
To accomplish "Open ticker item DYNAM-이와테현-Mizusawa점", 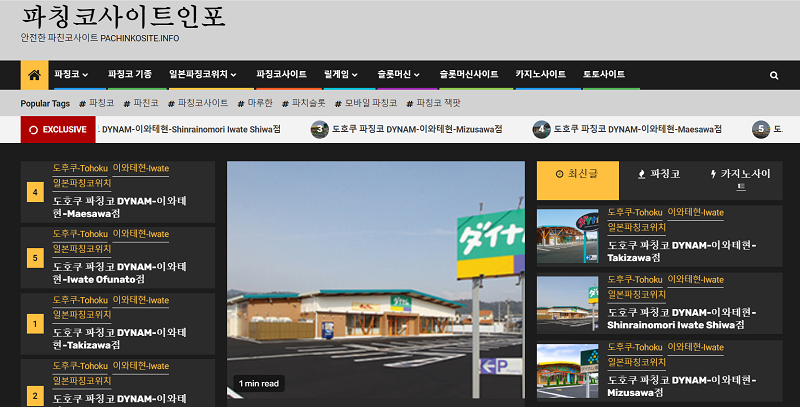I will pos(417,130).
